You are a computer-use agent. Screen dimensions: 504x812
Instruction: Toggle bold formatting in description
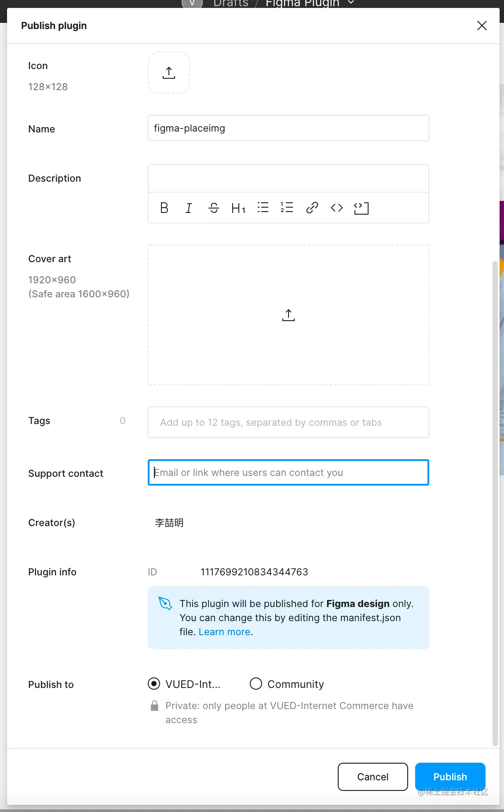pyautogui.click(x=164, y=208)
